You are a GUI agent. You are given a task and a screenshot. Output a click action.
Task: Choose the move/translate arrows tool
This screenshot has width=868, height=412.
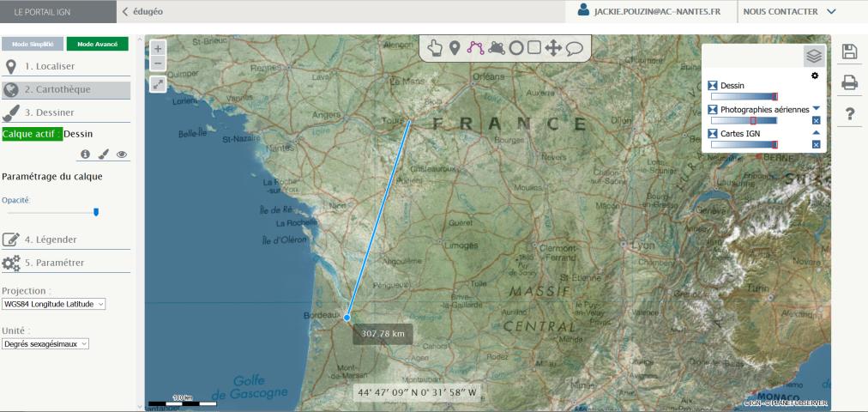[x=553, y=48]
